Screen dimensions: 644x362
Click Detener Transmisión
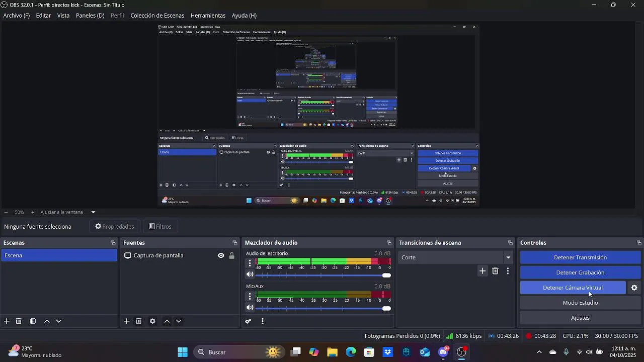[x=580, y=257]
